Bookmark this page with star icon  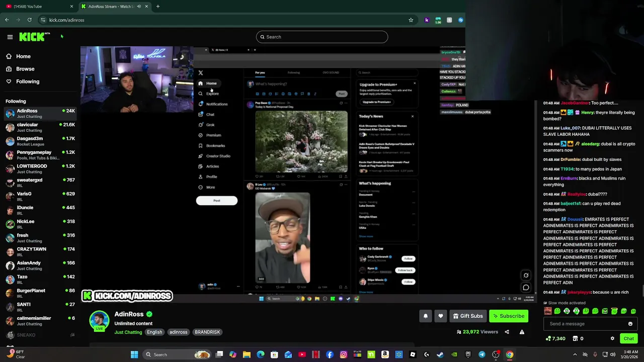[x=411, y=20]
